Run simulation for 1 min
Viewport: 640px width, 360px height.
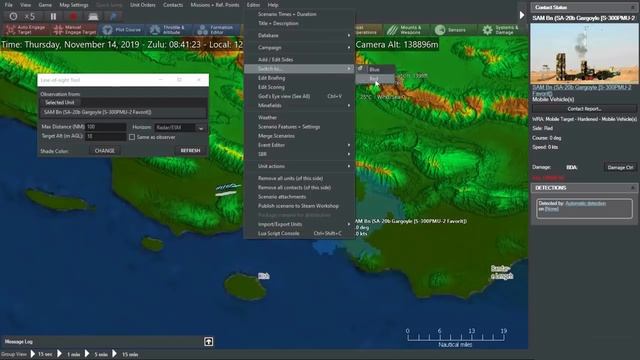[69, 354]
